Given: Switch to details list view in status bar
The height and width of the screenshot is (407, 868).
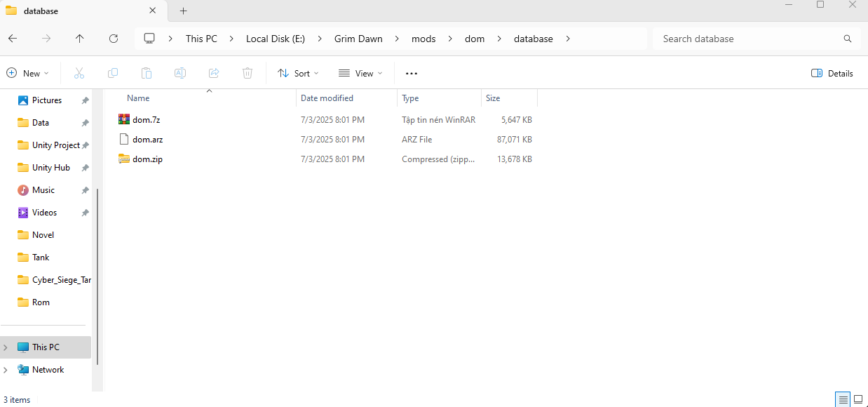Looking at the screenshot, I should pos(843,399).
